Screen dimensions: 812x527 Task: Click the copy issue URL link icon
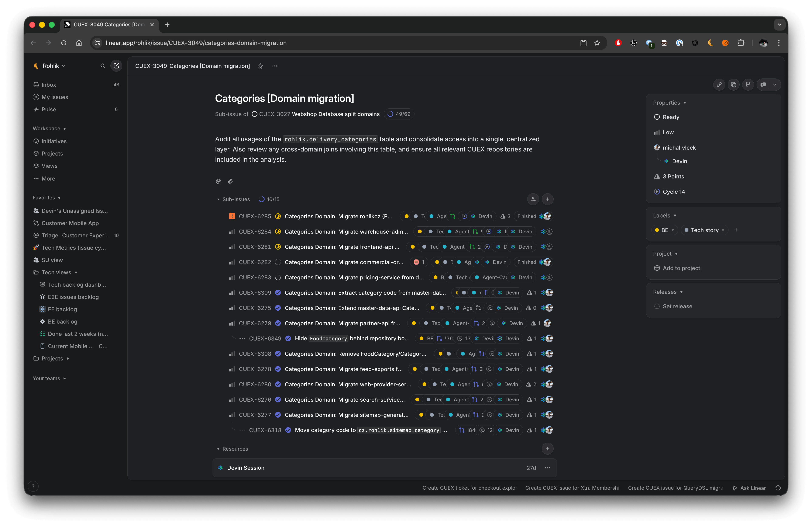point(719,84)
